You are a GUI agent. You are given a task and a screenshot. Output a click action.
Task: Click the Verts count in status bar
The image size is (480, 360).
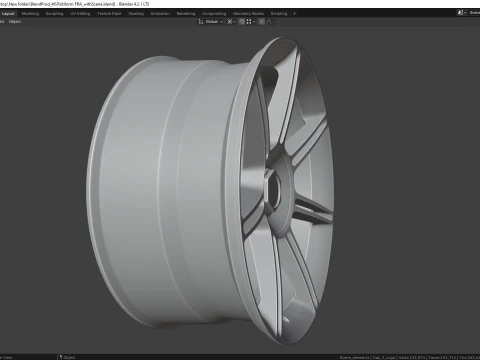pos(412,358)
